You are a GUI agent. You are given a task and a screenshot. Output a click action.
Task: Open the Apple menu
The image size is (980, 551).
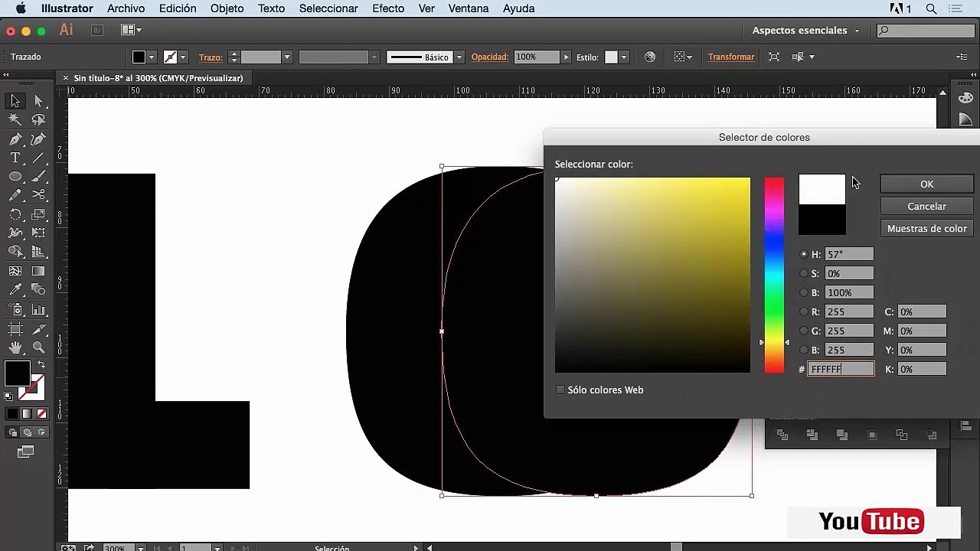pos(21,8)
